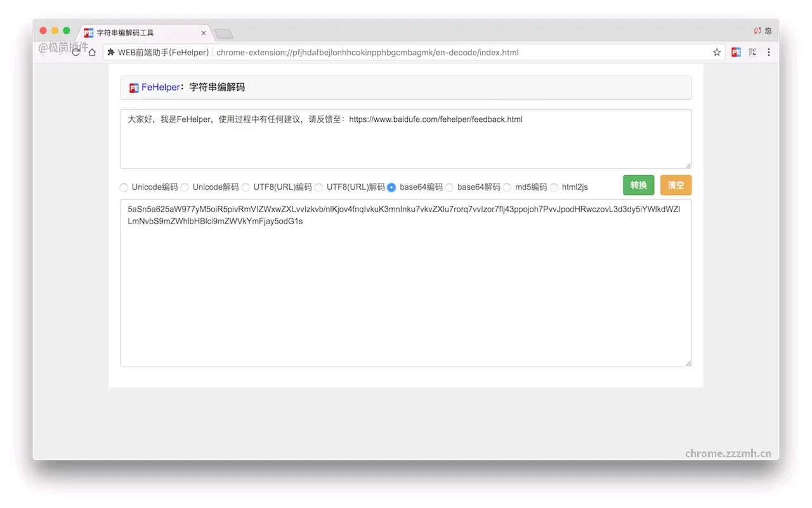
Task: Bookmark page with the star icon
Action: (x=717, y=52)
